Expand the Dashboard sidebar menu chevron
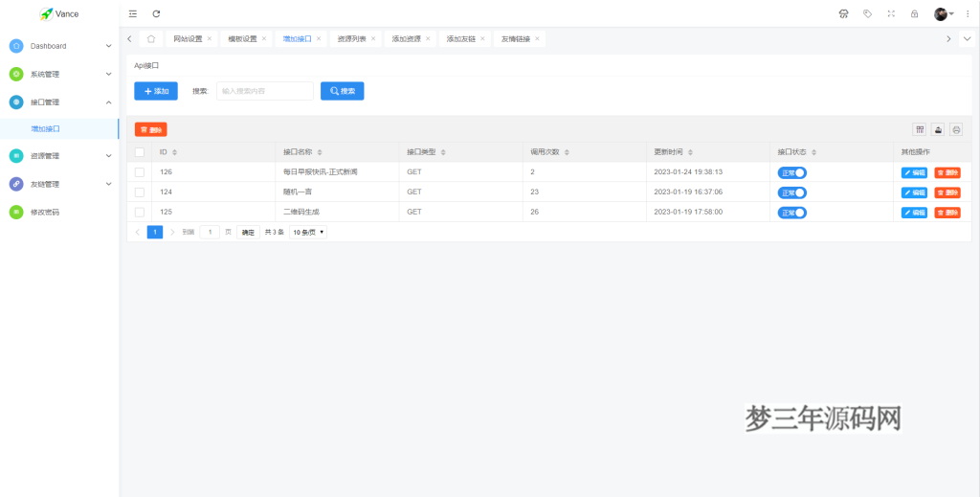Viewport: 980px width, 497px height. 108,46
